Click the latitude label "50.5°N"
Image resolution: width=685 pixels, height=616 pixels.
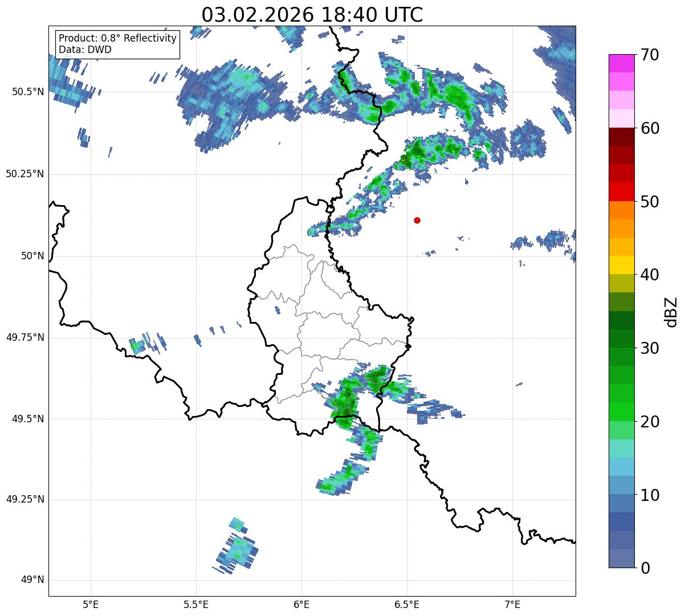pos(27,92)
